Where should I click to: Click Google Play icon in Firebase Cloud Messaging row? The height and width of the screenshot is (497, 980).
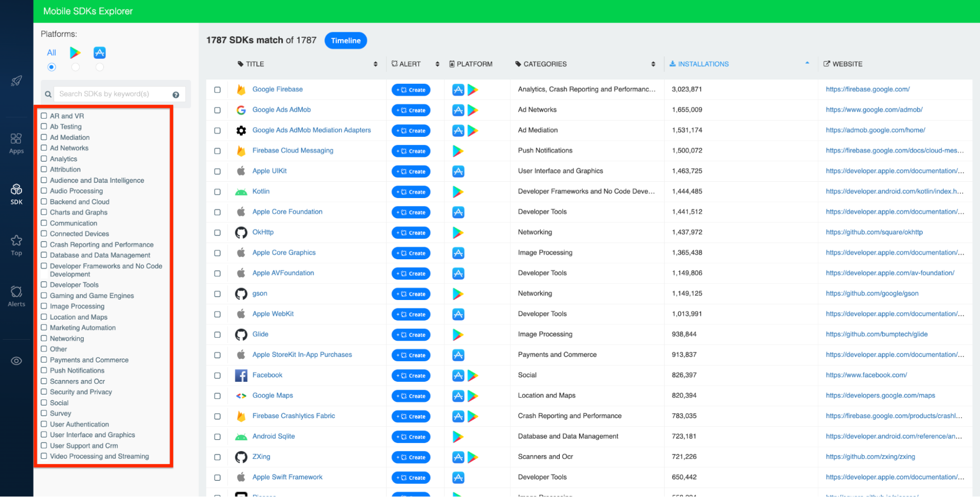click(458, 151)
